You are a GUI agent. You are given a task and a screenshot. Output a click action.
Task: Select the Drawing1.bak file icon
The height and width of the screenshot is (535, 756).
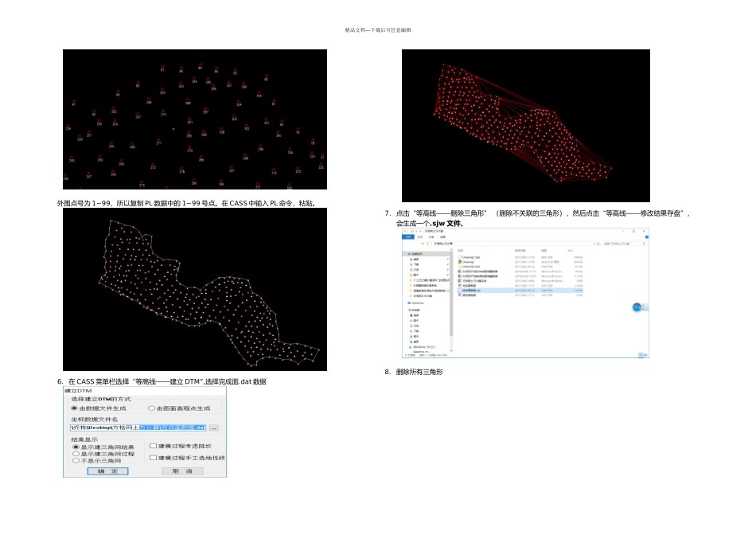click(x=460, y=257)
